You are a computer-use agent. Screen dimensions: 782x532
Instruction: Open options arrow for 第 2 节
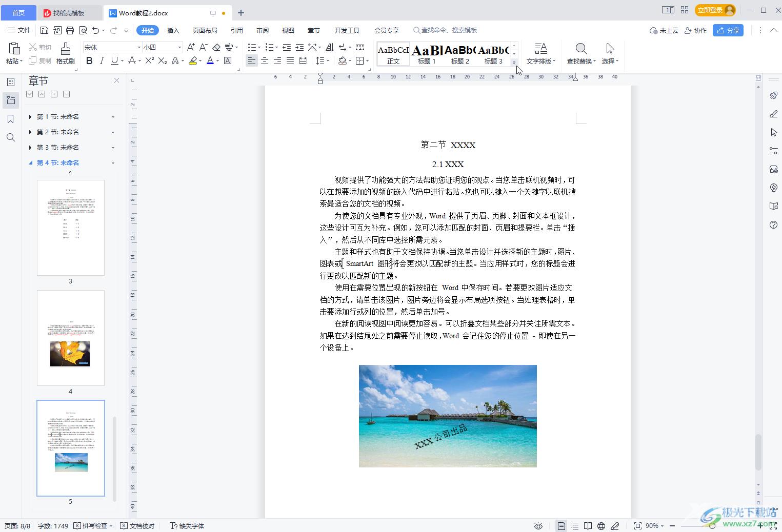point(113,132)
